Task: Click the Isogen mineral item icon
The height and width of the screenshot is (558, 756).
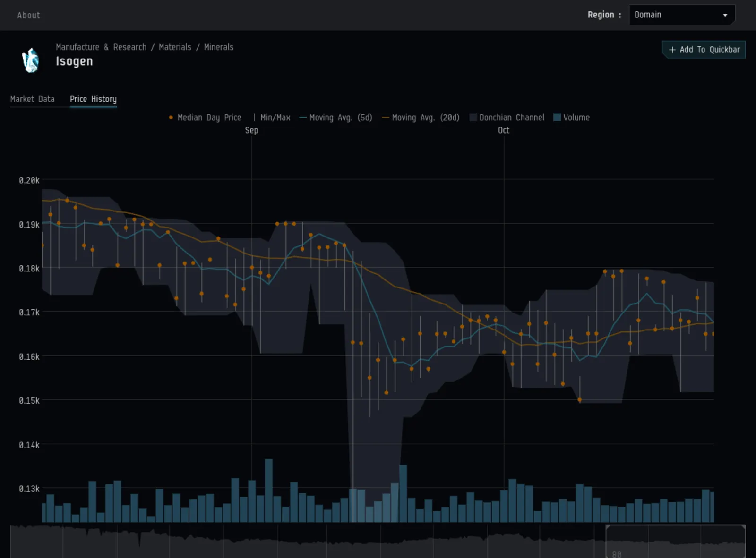Action: coord(31,60)
